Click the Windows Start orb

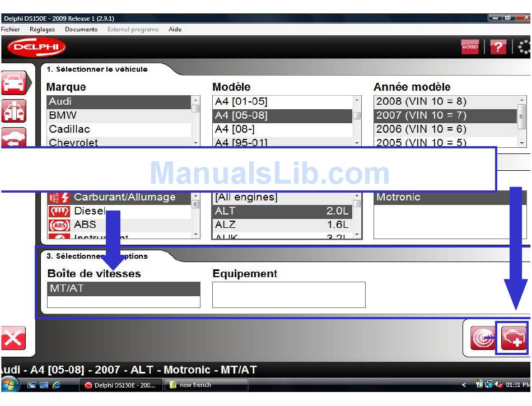point(10,385)
